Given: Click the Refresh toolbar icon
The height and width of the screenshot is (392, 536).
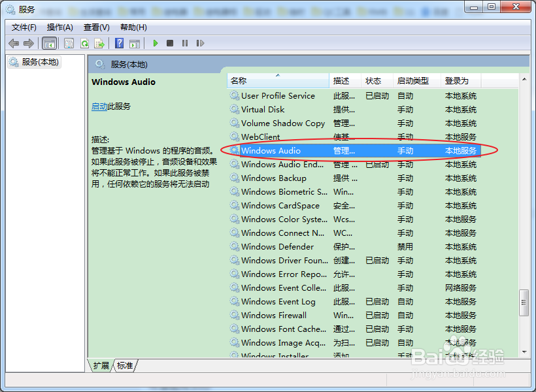Looking at the screenshot, I should pyautogui.click(x=84, y=43).
